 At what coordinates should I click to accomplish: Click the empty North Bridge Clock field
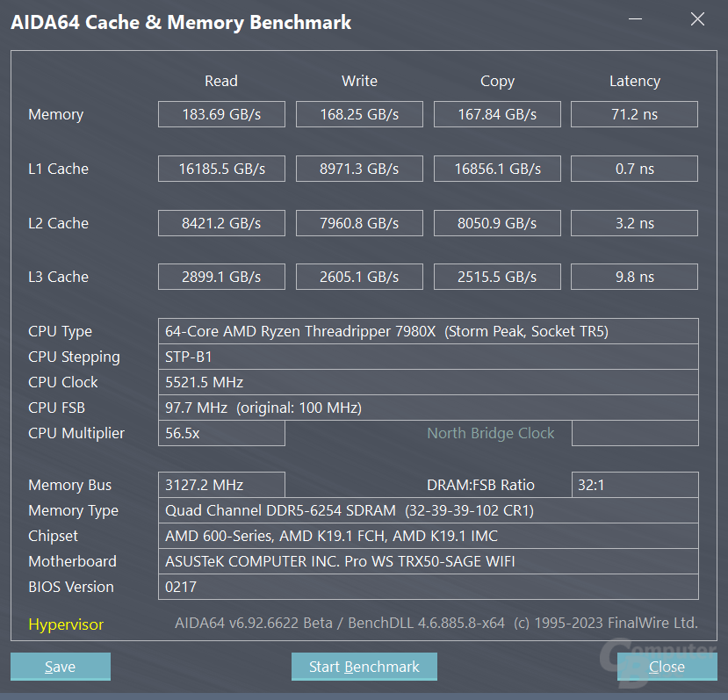point(635,433)
